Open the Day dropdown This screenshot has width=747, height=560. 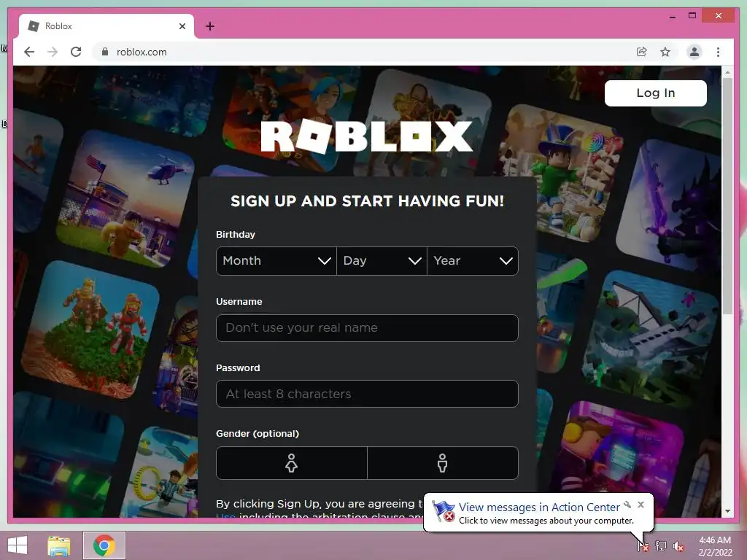[382, 261]
